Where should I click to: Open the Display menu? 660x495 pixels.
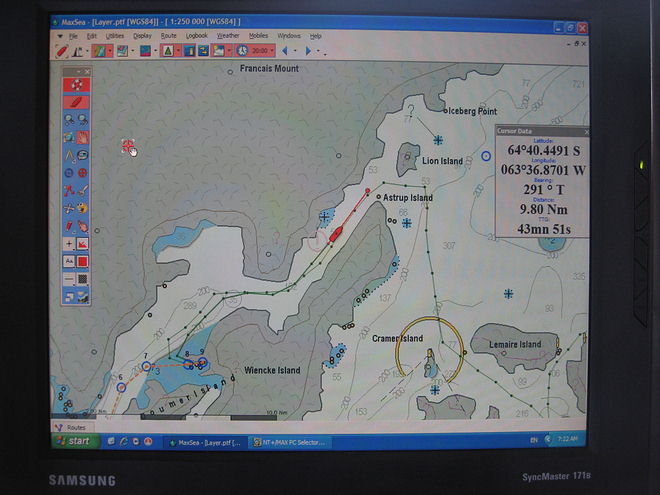click(x=142, y=36)
